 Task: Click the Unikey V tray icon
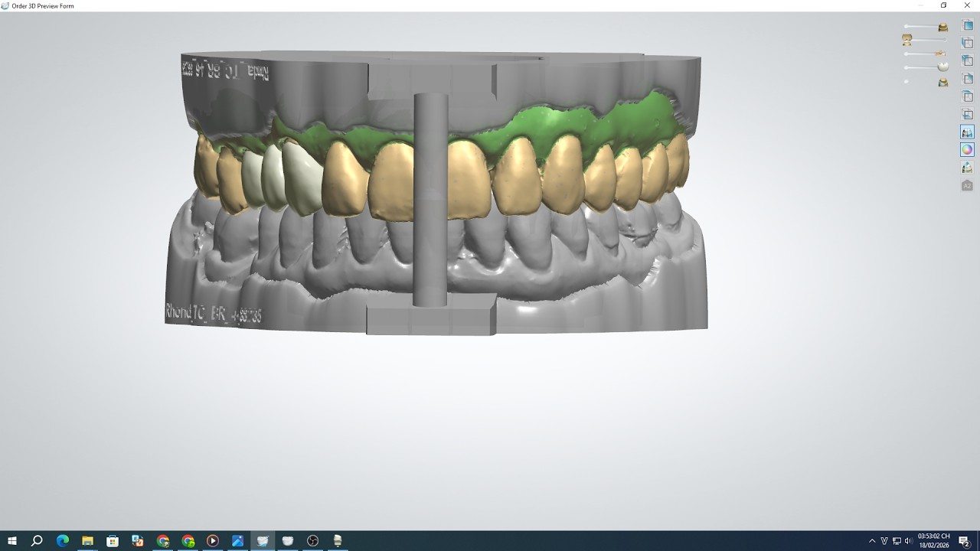coord(884,541)
